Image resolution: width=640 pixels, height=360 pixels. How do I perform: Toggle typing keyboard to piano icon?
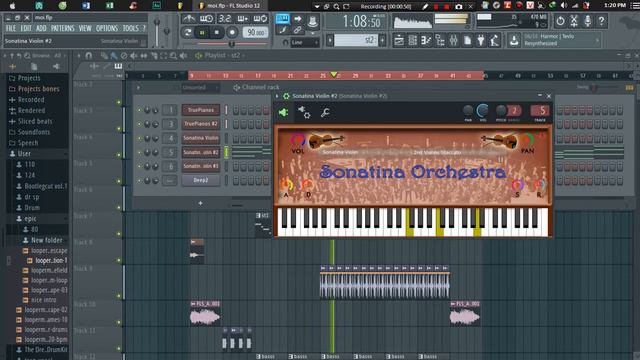282,18
